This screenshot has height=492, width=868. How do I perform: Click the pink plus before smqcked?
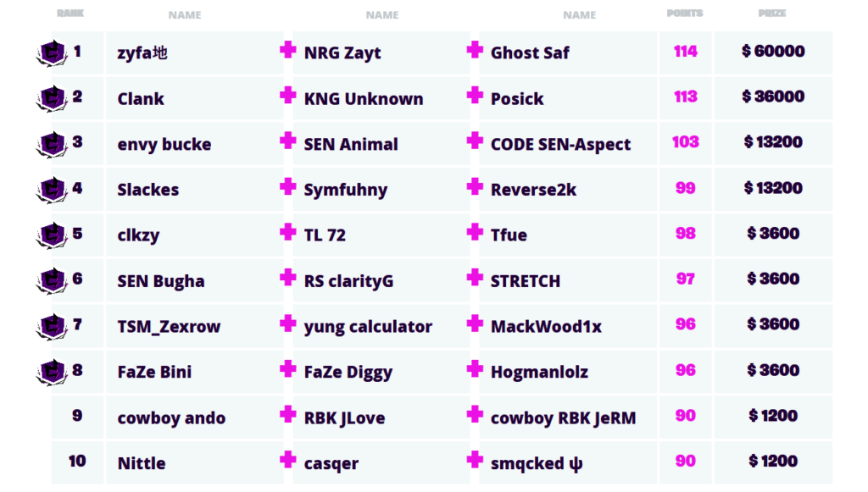[x=475, y=459]
